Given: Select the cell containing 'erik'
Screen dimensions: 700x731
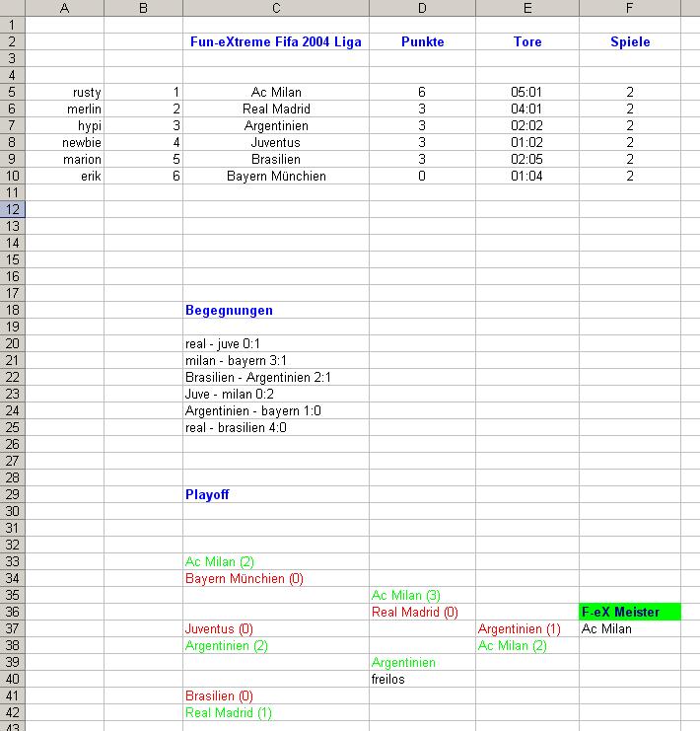Looking at the screenshot, I should (64, 176).
